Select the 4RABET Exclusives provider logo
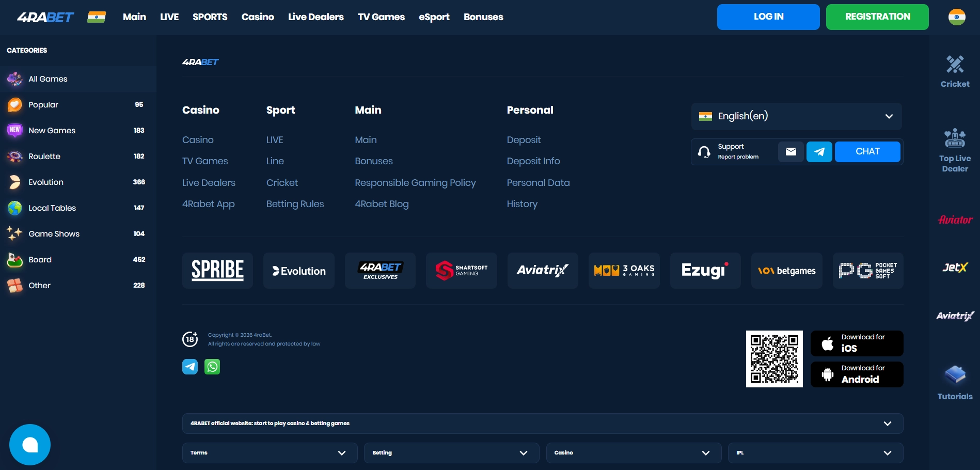The height and width of the screenshot is (470, 980). (x=380, y=271)
